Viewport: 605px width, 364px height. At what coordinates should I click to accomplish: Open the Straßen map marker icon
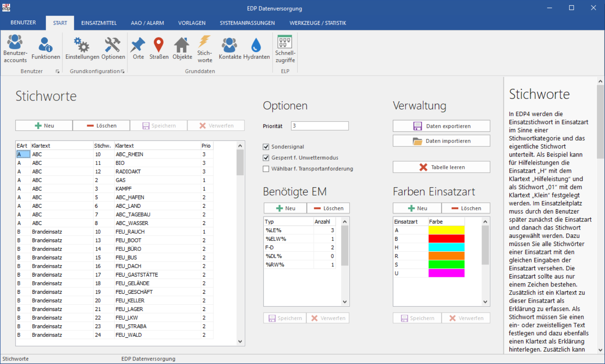pos(159,49)
